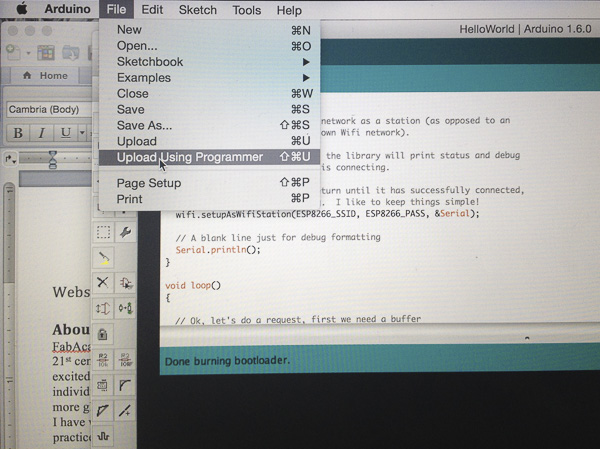Screen dimensions: 600x449
Task: Select the Replace part tool
Action: pyautogui.click(x=126, y=308)
